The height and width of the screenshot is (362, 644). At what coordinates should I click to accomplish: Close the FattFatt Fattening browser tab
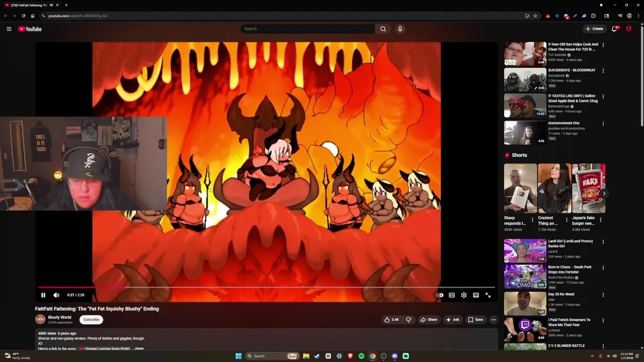[57, 5]
